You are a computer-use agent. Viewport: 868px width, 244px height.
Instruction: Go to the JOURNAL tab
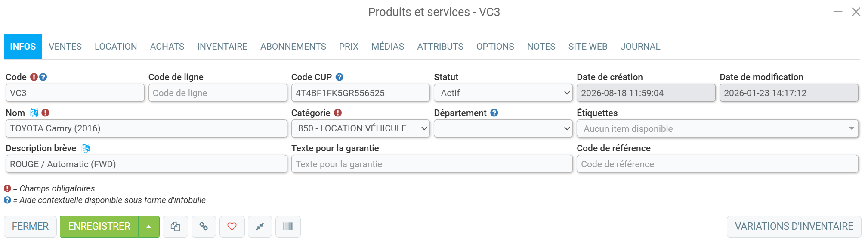click(640, 47)
